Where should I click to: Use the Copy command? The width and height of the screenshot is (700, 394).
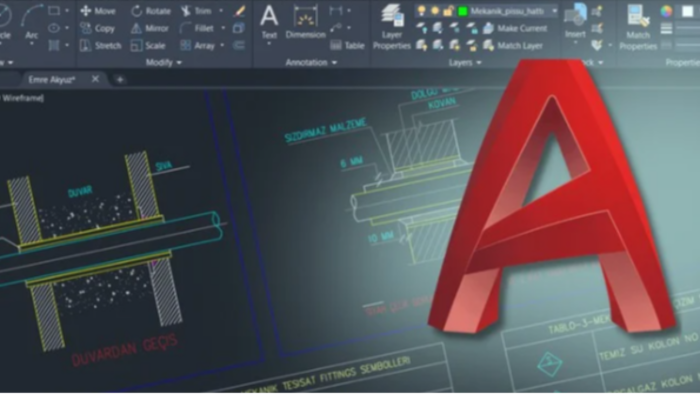[98, 28]
